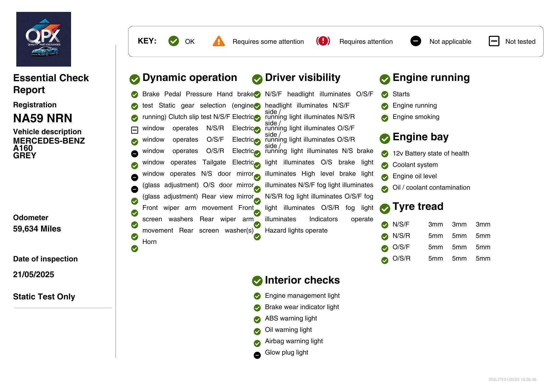The width and height of the screenshot is (555, 392).
Task: Click the inspection date 21/05/2025
Action: [x=34, y=274]
